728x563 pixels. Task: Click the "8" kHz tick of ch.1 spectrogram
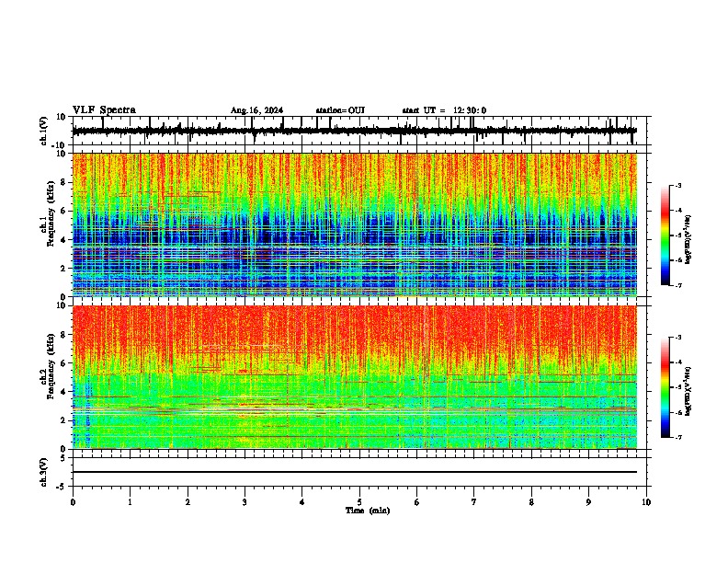coord(63,182)
